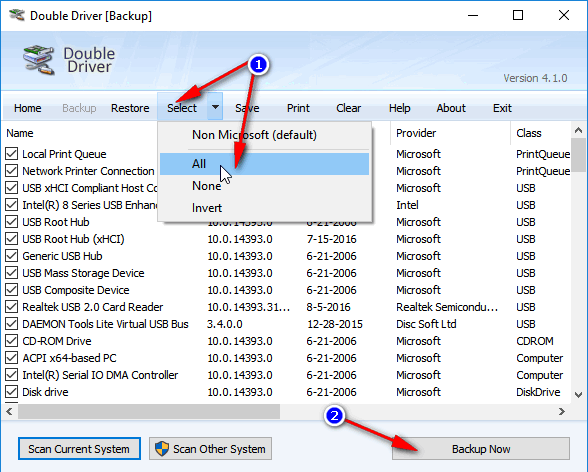588x472 pixels.
Task: Toggle the Intel(R) Serial IO DMA Controller checkbox
Action: [x=11, y=375]
